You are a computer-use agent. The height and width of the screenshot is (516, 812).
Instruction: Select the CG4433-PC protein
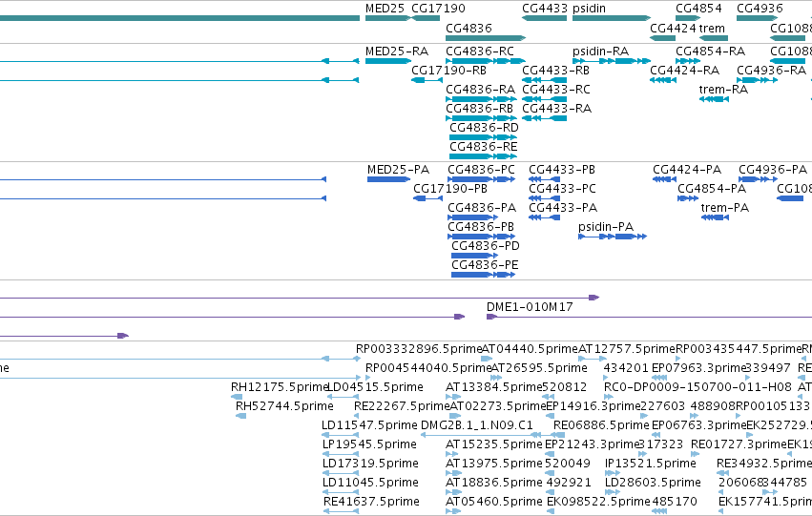click(x=544, y=198)
